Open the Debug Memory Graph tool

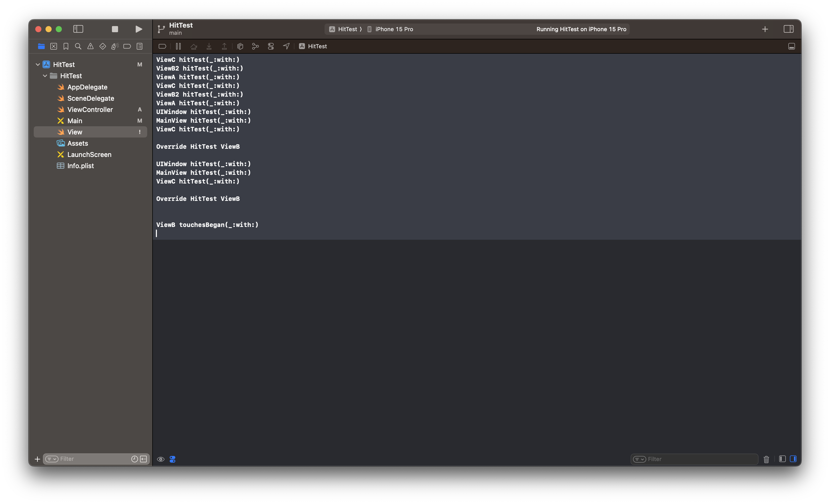click(x=255, y=46)
